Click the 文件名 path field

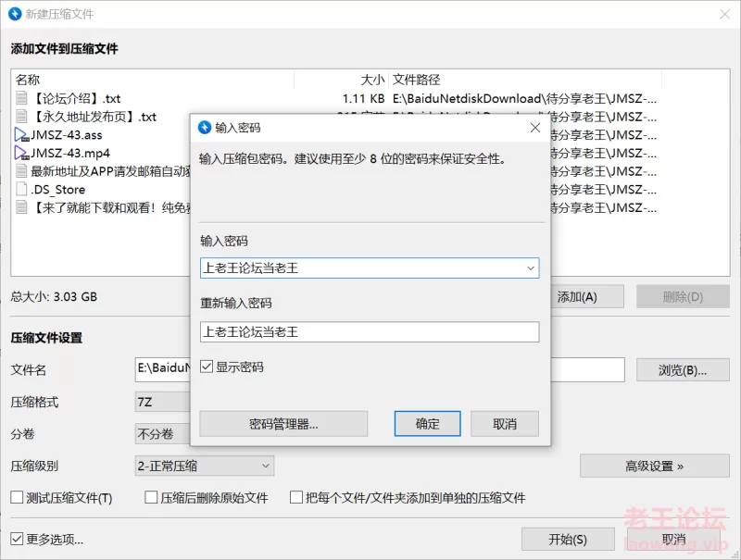pos(380,369)
